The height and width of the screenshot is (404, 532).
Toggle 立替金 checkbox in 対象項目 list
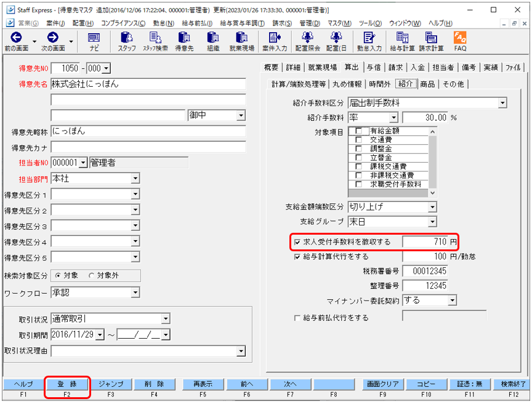(358, 158)
